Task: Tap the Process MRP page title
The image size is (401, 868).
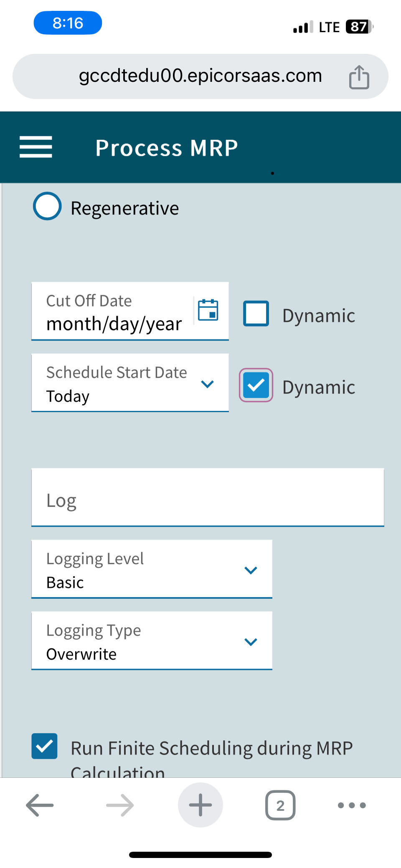Action: click(167, 148)
